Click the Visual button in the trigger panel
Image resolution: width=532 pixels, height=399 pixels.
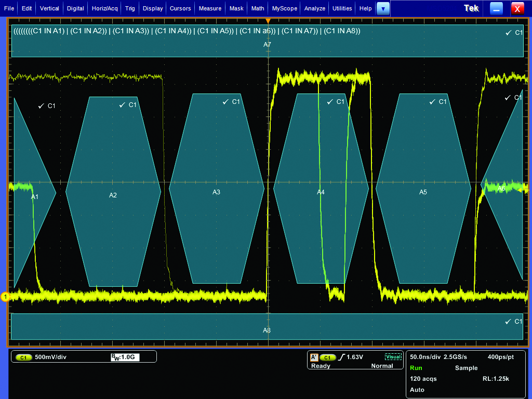coord(393,357)
